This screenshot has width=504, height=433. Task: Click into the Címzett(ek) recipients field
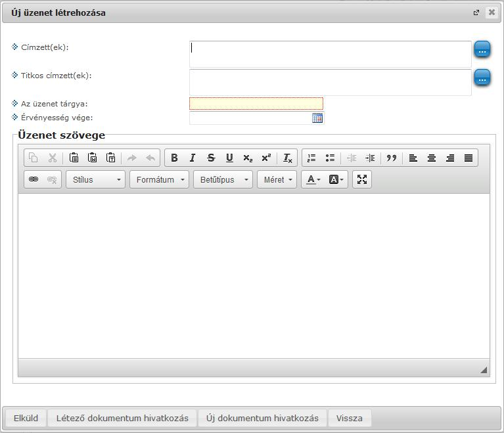point(331,54)
